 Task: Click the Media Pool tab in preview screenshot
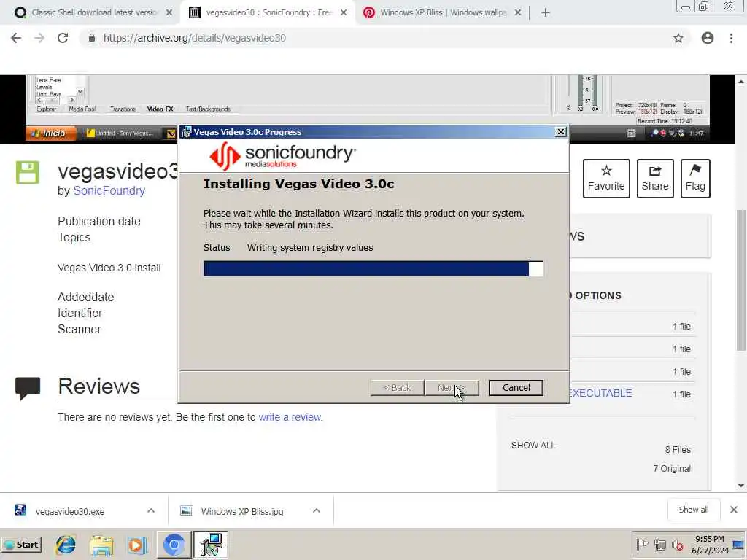pos(82,109)
